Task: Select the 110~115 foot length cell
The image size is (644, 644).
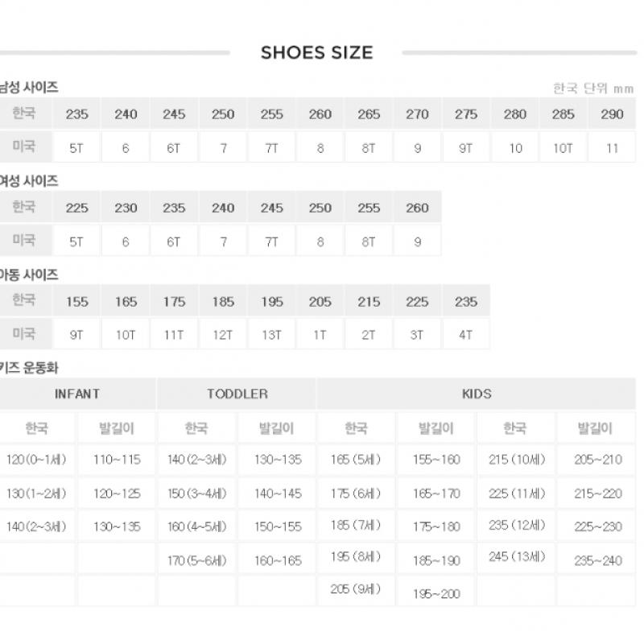Action: [117, 460]
